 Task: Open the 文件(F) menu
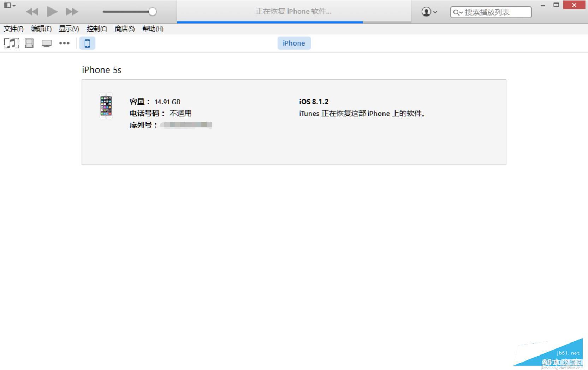[13, 29]
